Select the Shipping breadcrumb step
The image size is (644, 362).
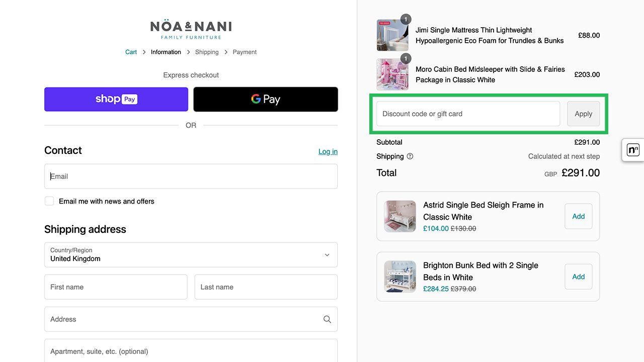click(207, 52)
